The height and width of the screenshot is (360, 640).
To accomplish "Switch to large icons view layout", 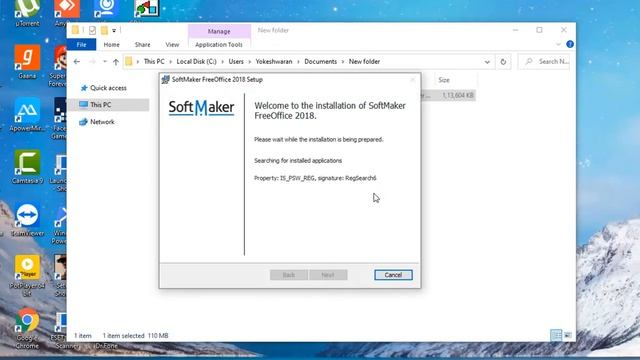I will click(568, 336).
